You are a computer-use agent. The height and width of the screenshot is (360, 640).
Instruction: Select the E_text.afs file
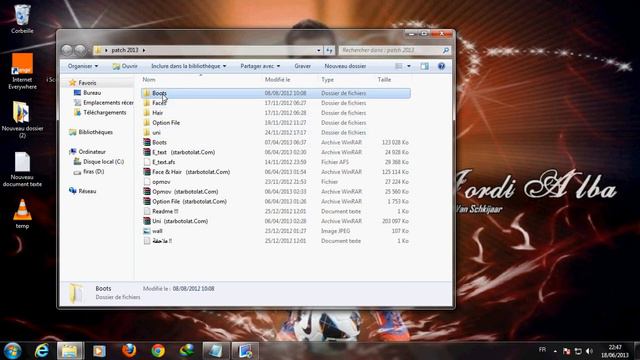pos(276,162)
